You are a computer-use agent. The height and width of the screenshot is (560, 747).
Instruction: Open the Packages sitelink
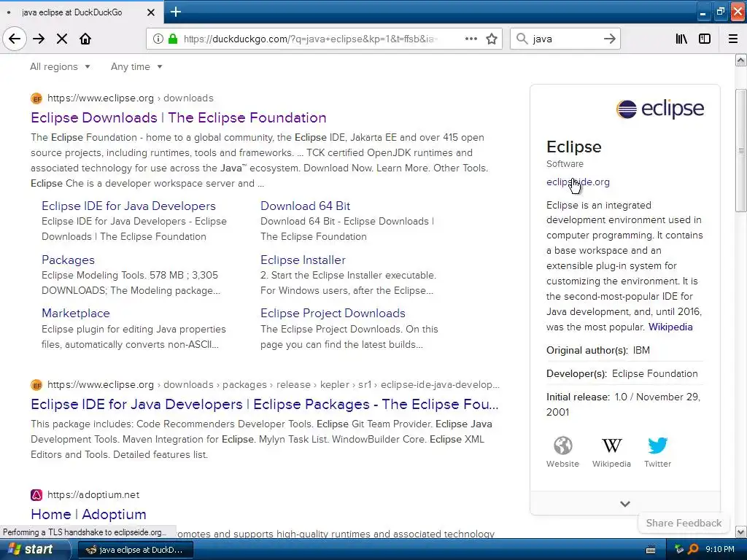click(x=68, y=260)
